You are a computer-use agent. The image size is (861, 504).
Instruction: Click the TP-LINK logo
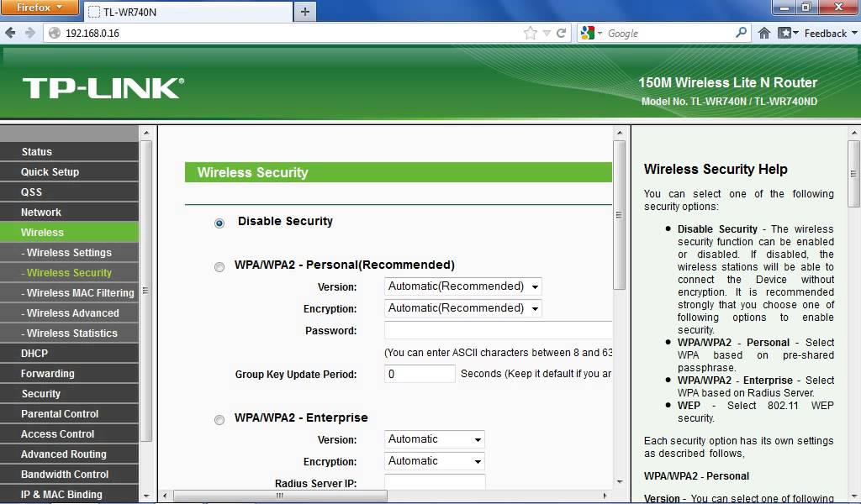click(x=103, y=87)
